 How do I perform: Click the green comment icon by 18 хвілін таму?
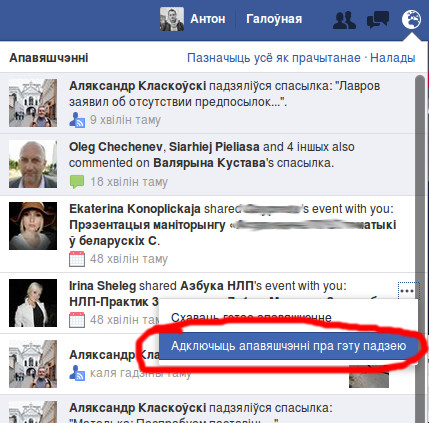click(x=77, y=182)
